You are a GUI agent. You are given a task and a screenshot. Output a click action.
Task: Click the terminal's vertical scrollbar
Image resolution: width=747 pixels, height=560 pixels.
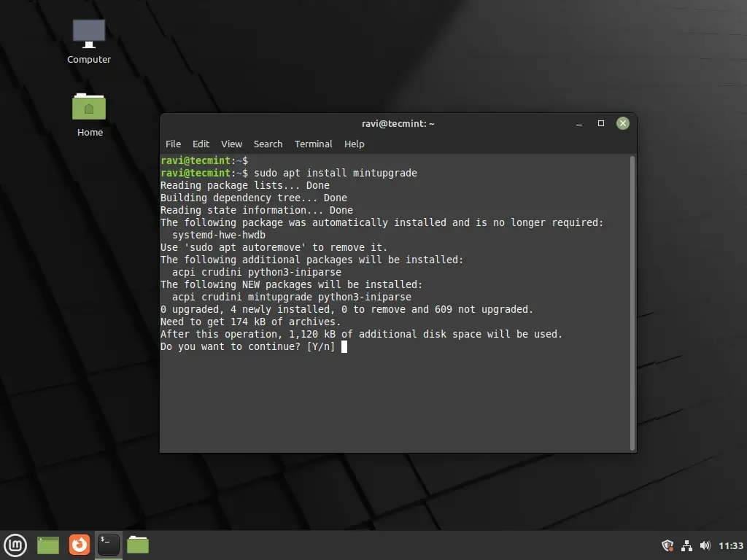tap(632, 302)
